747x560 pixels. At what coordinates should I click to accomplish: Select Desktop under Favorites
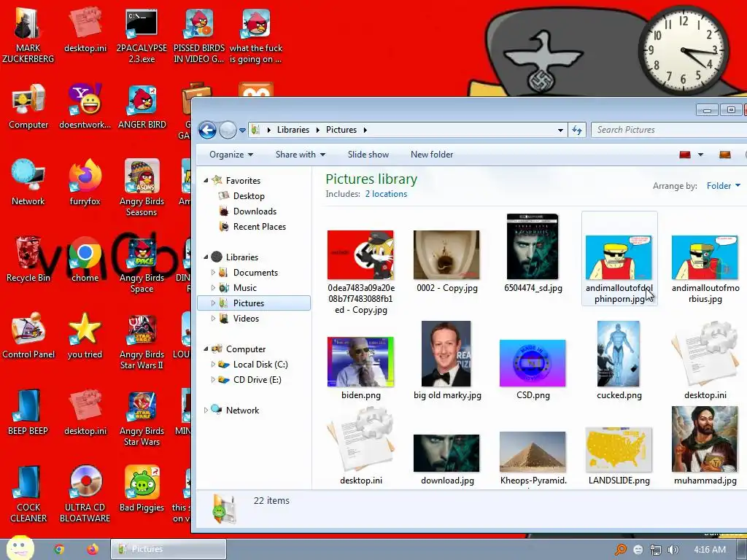(x=248, y=196)
